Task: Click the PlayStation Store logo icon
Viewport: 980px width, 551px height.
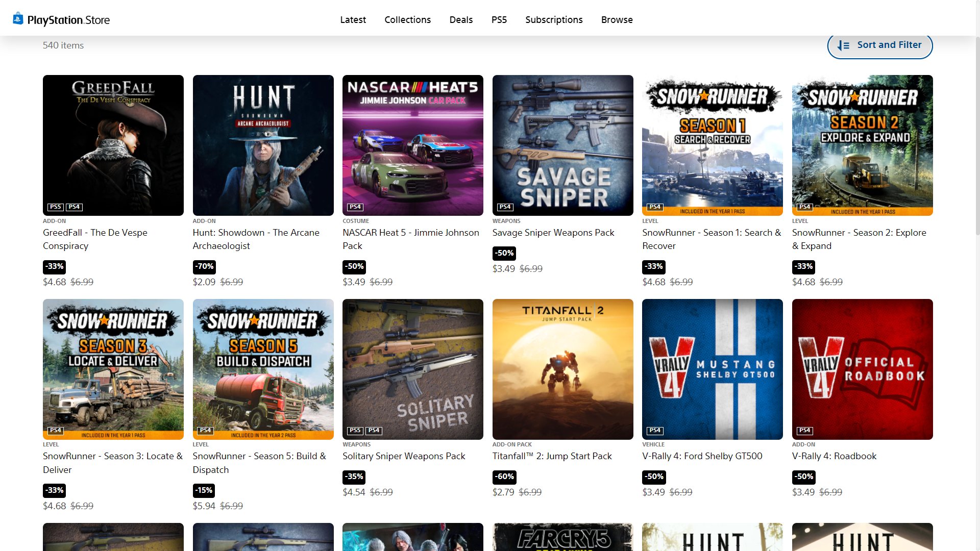Action: pyautogui.click(x=18, y=19)
